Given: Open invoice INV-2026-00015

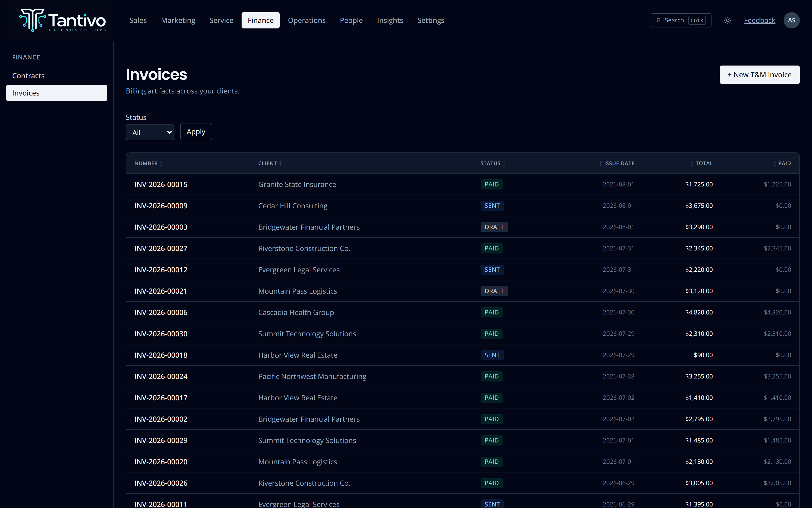Looking at the screenshot, I should pos(161,184).
